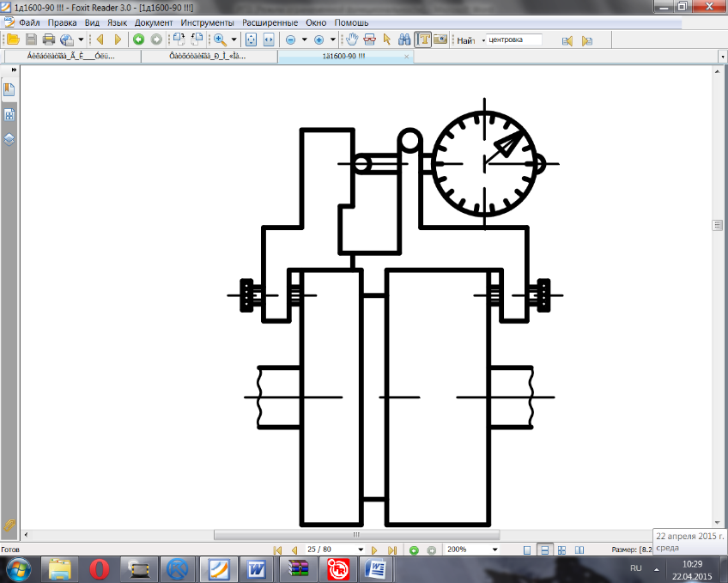Toggle Select Text tool
Screen dimensions: 728x583
tap(423, 39)
